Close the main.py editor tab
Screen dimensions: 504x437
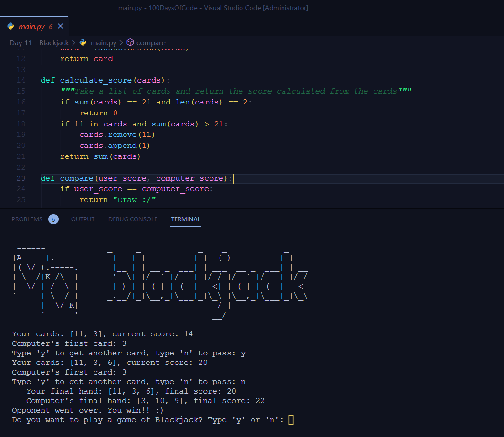click(60, 26)
